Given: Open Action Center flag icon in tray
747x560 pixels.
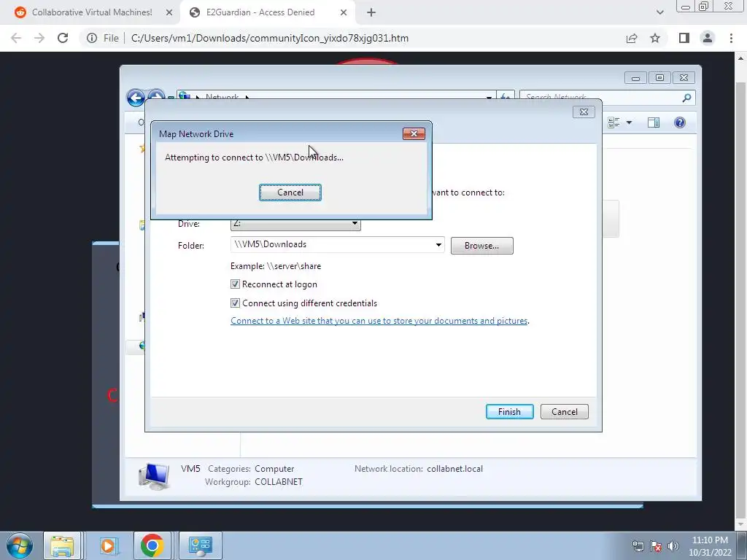Looking at the screenshot, I should pyautogui.click(x=656, y=546).
